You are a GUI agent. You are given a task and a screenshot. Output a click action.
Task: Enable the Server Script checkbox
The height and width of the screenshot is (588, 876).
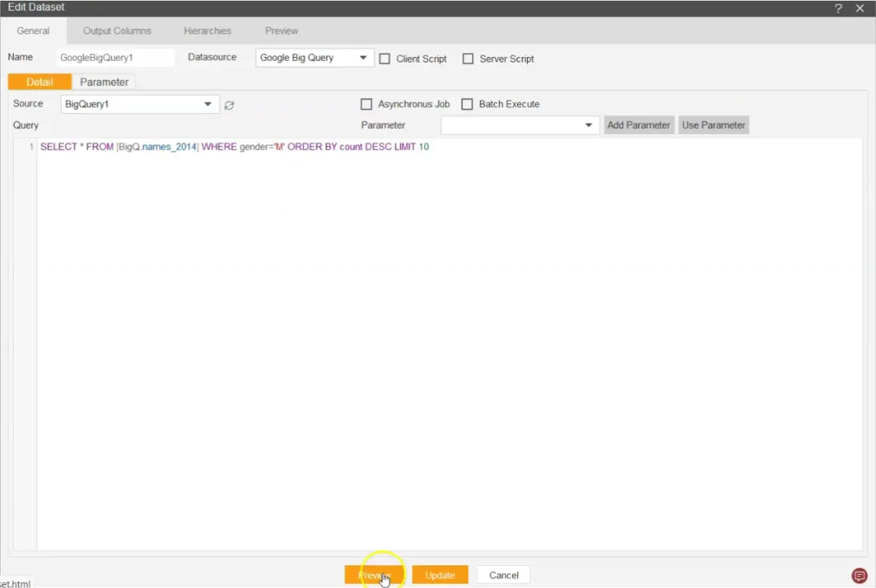pos(468,59)
